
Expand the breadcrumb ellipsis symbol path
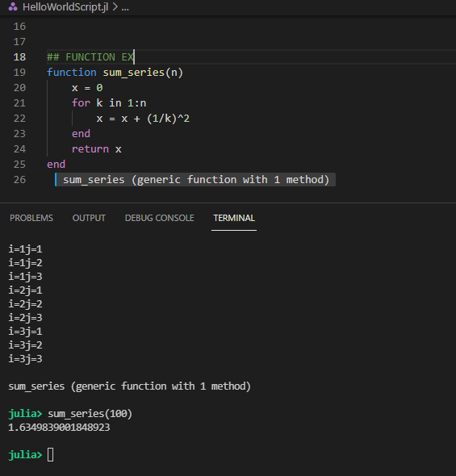pyautogui.click(x=125, y=7)
